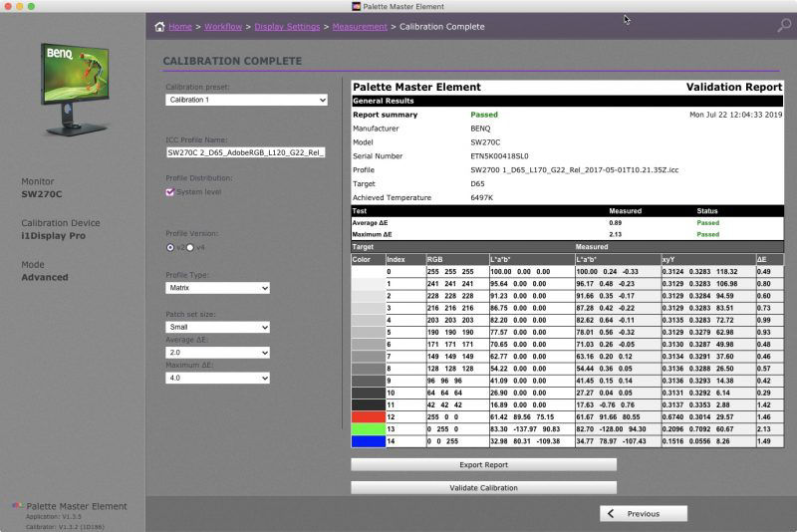Viewport: 797px width, 532px height.
Task: Click serial number 'ETN5K00418SL0'
Action: pyautogui.click(x=499, y=156)
